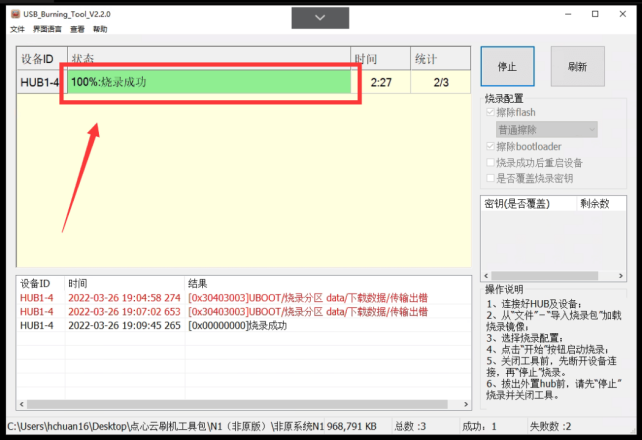Screen dimensions: 642x440
Task: Toggle the 擦除flash checkbox
Action: tap(489, 113)
